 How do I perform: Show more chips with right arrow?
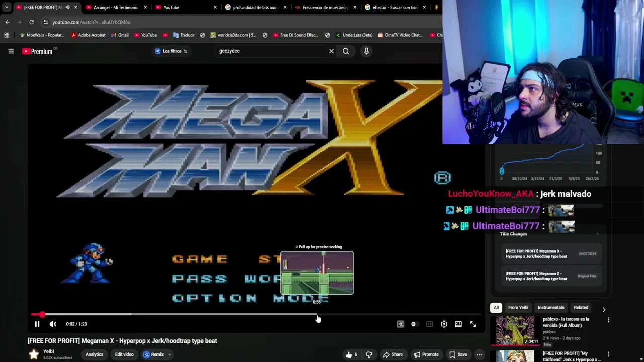(x=604, y=309)
